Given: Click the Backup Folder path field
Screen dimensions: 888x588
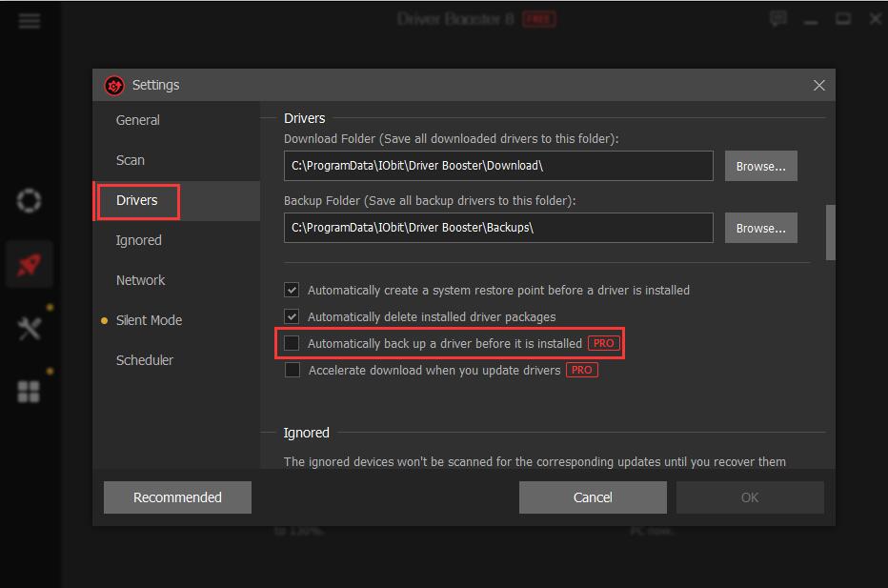Looking at the screenshot, I should pos(498,228).
